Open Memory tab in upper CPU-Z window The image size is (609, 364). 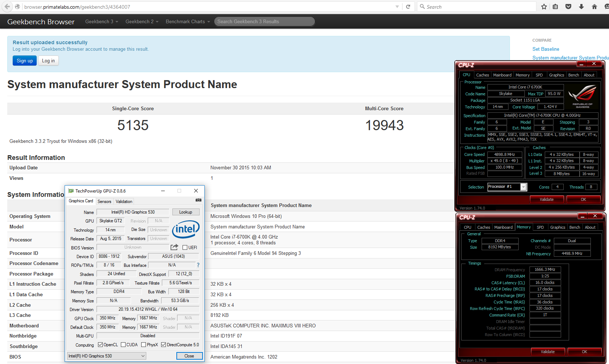point(523,75)
